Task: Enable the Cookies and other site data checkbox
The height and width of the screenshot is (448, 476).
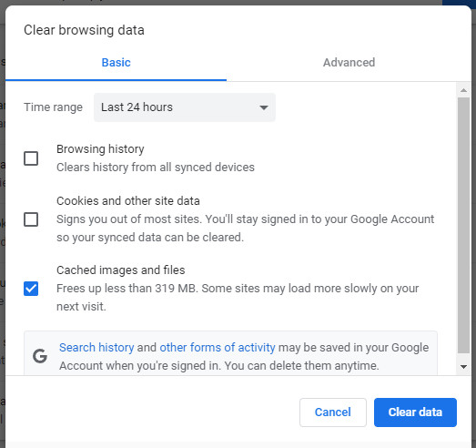Action: 31,219
